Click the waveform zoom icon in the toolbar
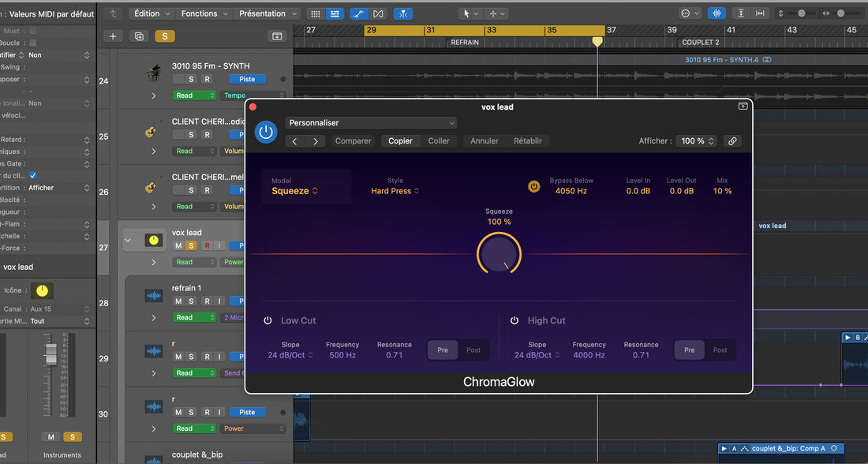The width and height of the screenshot is (868, 464). pyautogui.click(x=717, y=13)
